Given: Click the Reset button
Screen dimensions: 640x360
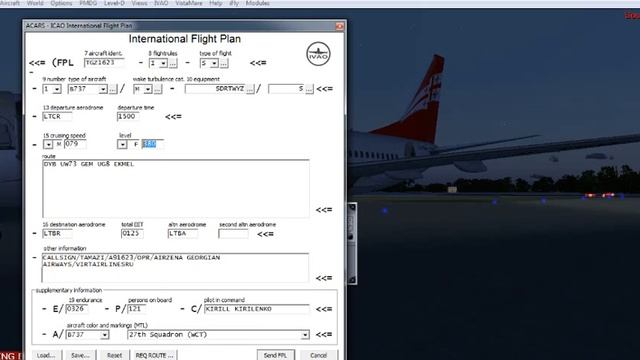Looking at the screenshot, I should [x=114, y=355].
